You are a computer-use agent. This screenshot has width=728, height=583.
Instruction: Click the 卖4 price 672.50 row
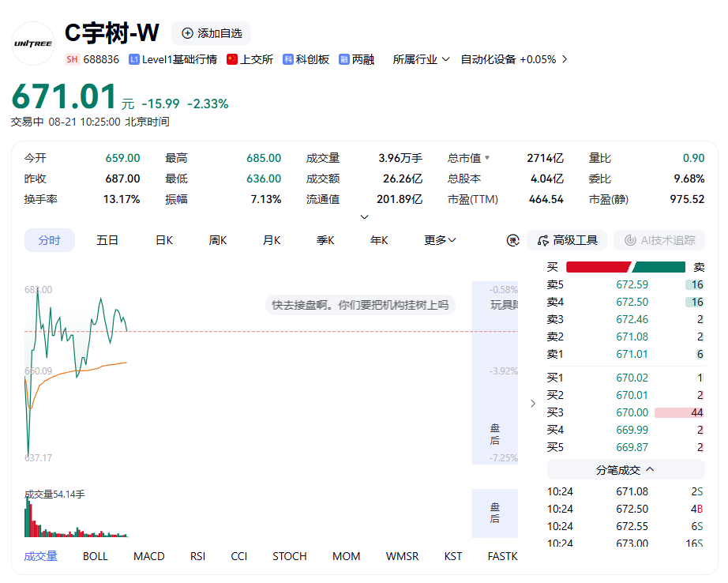point(625,302)
